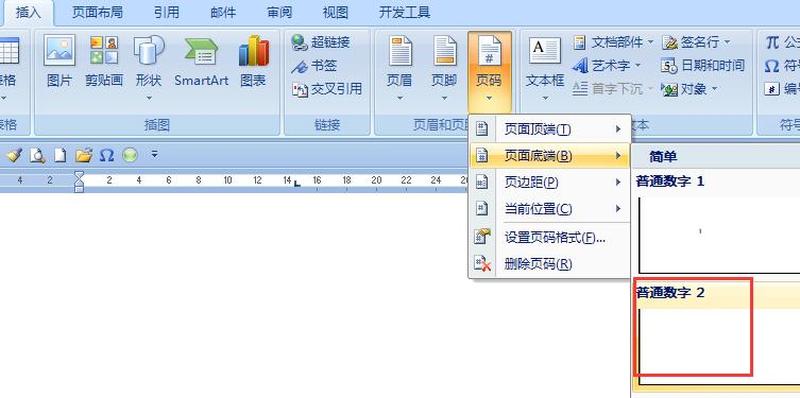Image resolution: width=800 pixels, height=398 pixels.
Task: Customize the quick access toolbar dropdown
Action: point(155,154)
